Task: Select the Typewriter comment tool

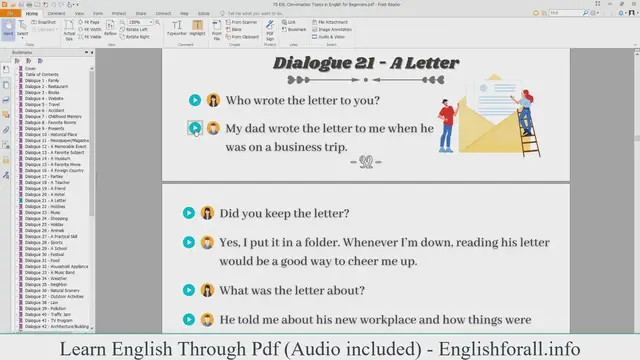Action: point(177,28)
